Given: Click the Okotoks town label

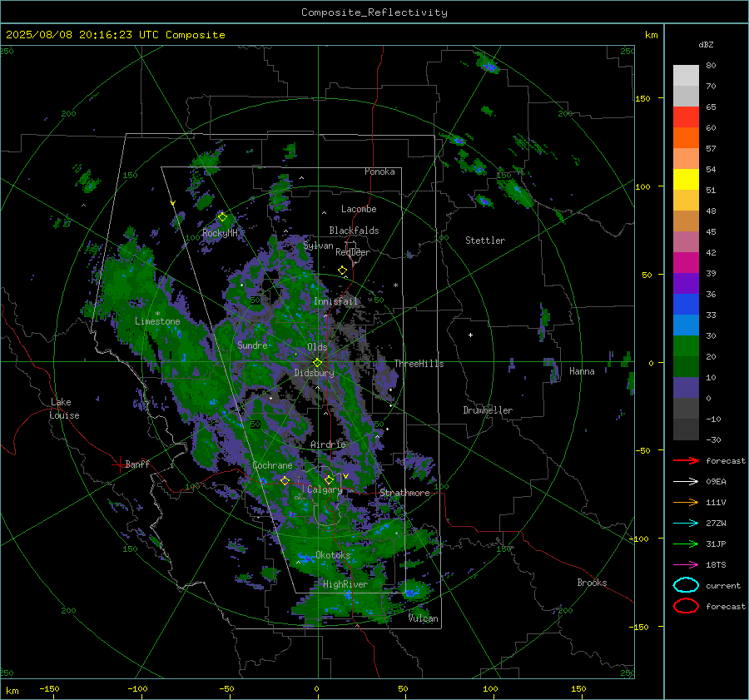Looking at the screenshot, I should 333,554.
